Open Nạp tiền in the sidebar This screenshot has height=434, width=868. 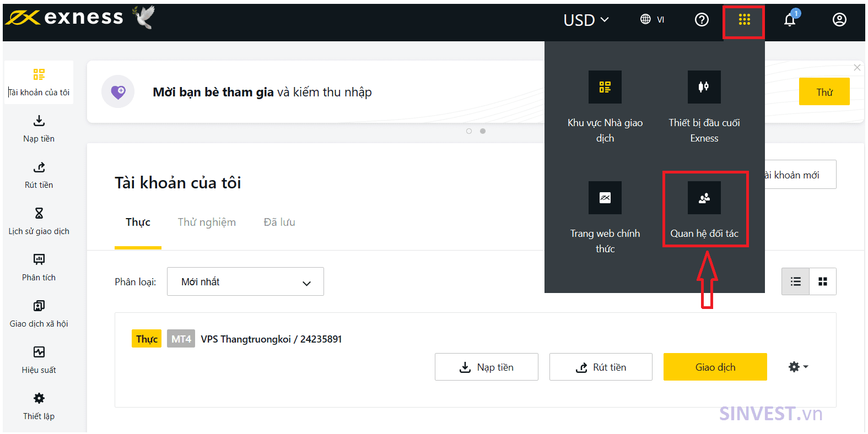39,129
